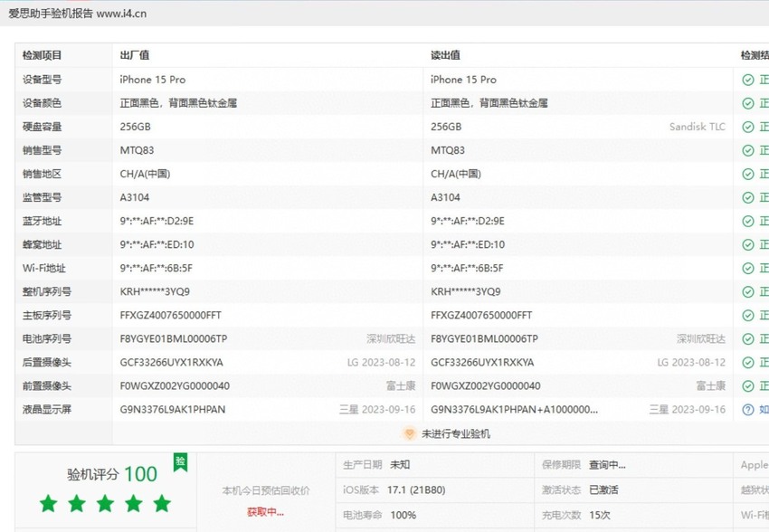This screenshot has width=769, height=532.
Task: Click LG 2023-08-12 in the 出厂值 column
Action: coord(381,362)
